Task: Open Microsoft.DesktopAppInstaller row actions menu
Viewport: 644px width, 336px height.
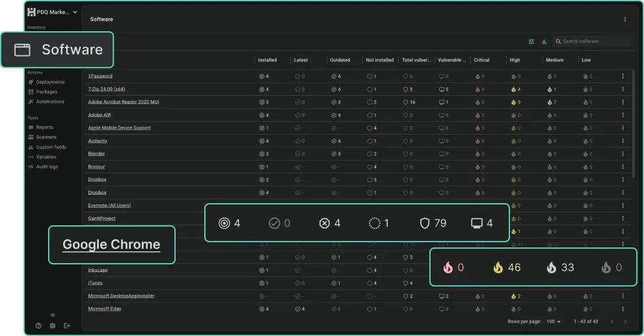Action: [x=623, y=296]
